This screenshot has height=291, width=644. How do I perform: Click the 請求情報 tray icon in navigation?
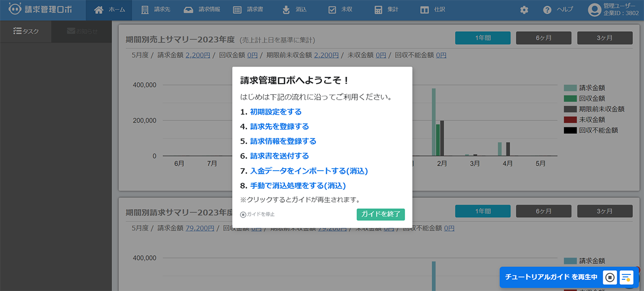[188, 10]
